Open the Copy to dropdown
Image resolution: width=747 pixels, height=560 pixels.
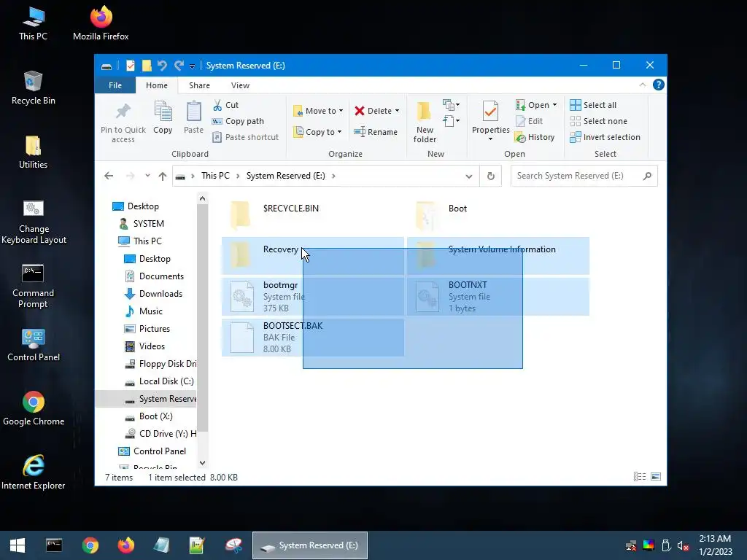[318, 132]
